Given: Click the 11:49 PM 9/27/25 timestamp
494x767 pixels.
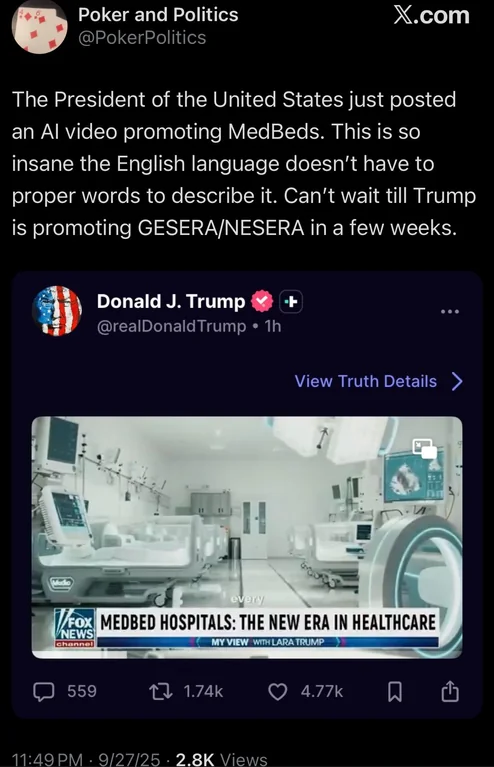Looking at the screenshot, I should click(x=86, y=760).
